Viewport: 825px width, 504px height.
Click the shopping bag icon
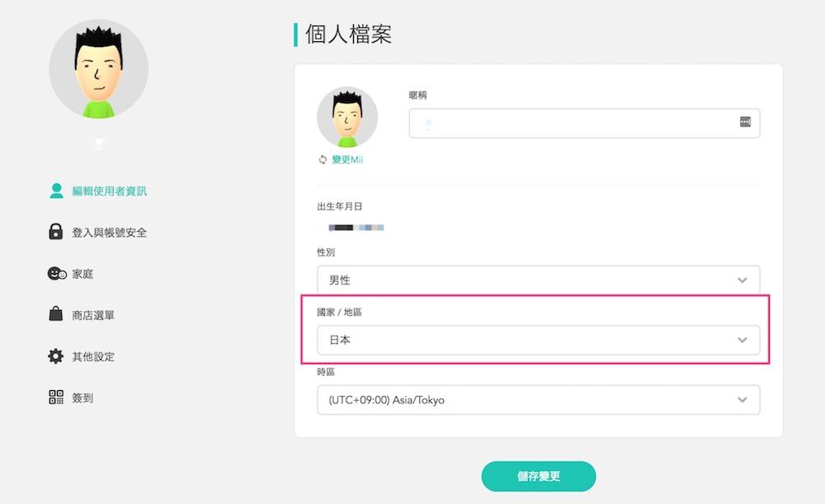coord(56,314)
